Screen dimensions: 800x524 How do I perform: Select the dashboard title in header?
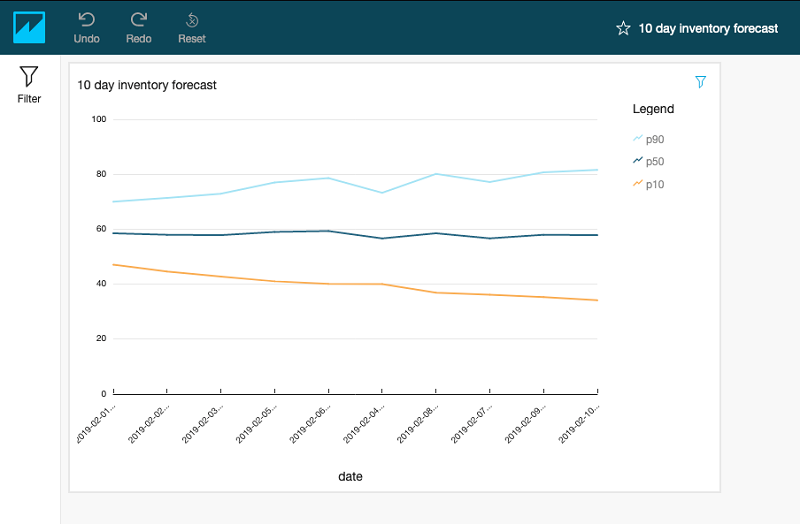pos(708,29)
